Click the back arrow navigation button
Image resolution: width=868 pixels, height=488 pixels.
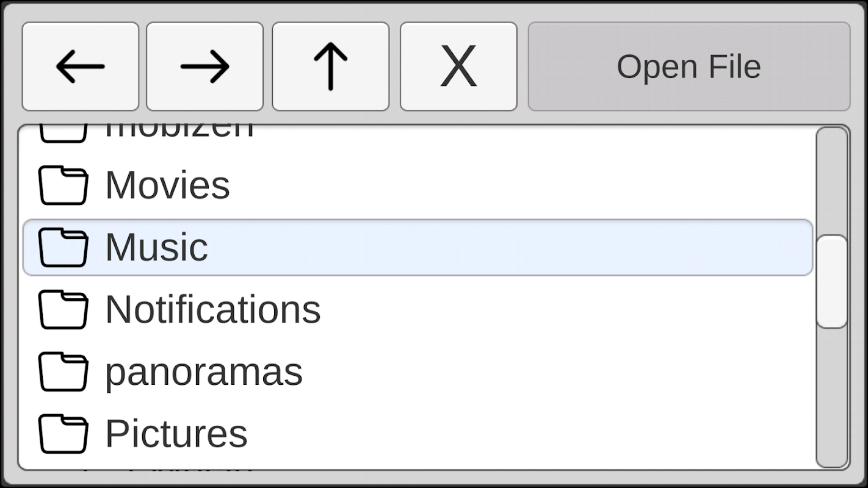click(80, 66)
